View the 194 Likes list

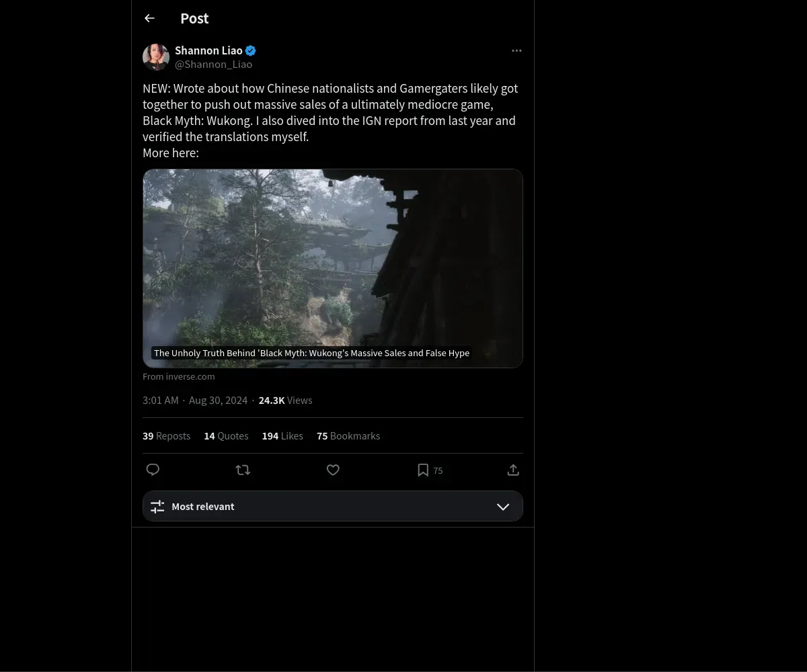282,436
